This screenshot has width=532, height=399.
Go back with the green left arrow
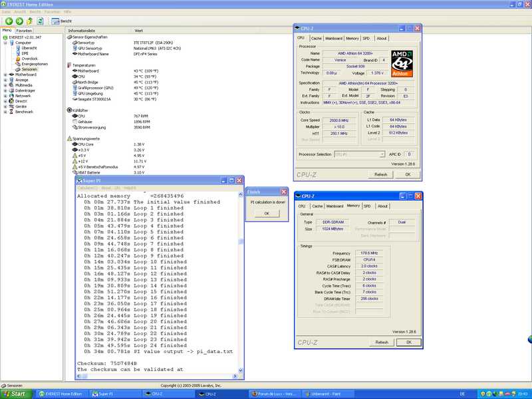9,21
